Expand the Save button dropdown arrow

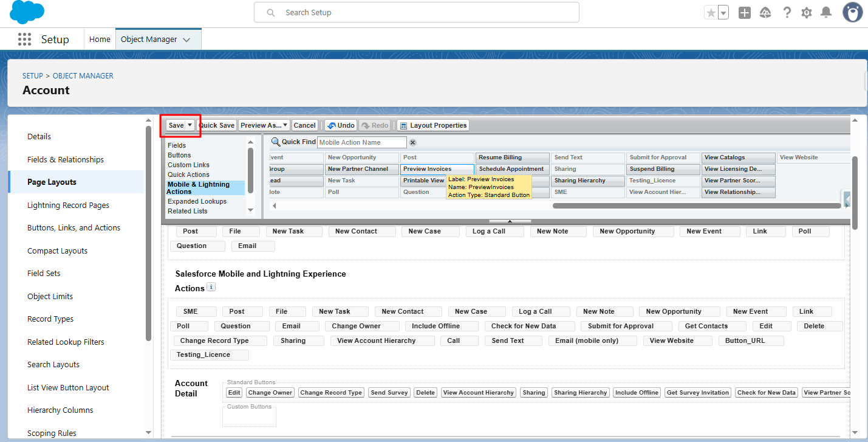[x=190, y=125]
